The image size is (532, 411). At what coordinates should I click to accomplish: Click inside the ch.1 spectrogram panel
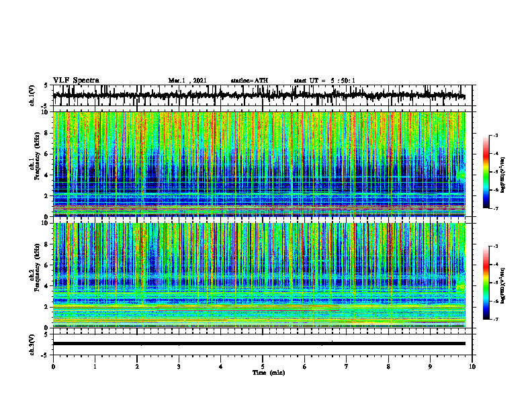(x=259, y=164)
